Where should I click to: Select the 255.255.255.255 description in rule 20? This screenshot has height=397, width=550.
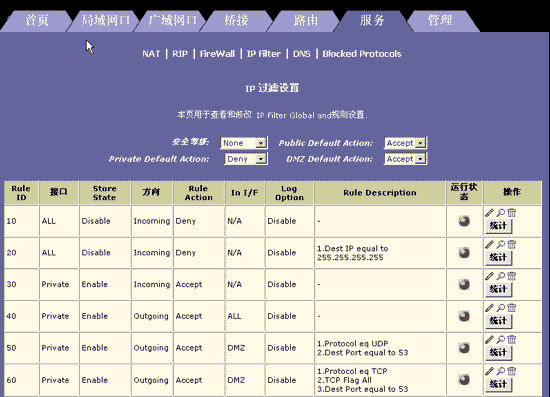point(350,257)
